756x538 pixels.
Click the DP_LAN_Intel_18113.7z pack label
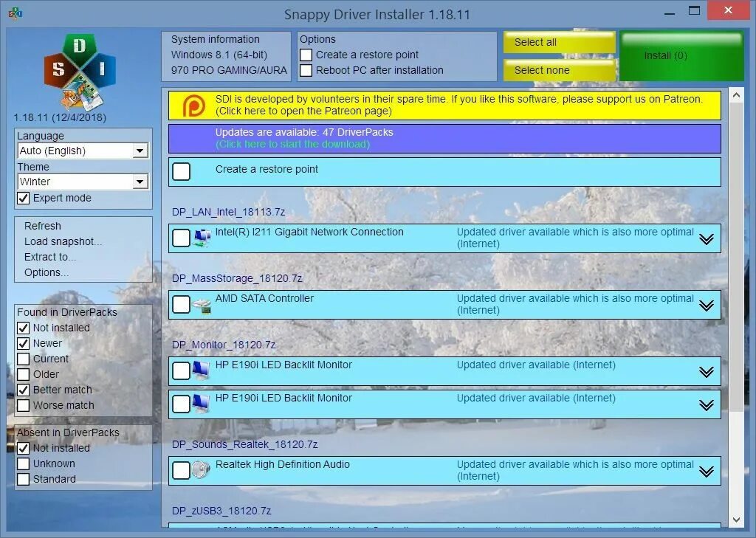pos(229,212)
